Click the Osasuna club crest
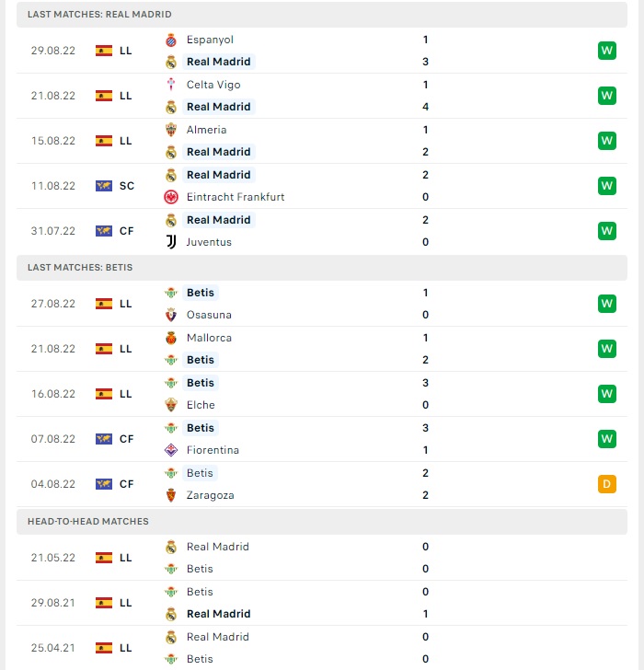This screenshot has width=644, height=670. pyautogui.click(x=171, y=315)
